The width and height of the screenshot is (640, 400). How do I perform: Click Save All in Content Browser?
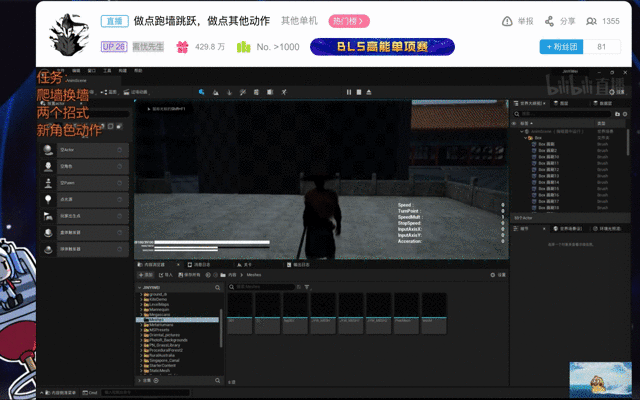189,275
